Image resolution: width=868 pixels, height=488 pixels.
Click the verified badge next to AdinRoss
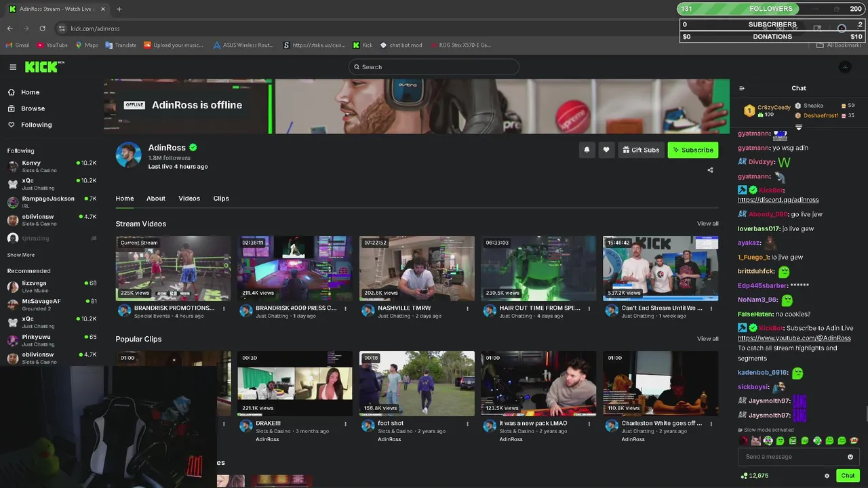[193, 147]
